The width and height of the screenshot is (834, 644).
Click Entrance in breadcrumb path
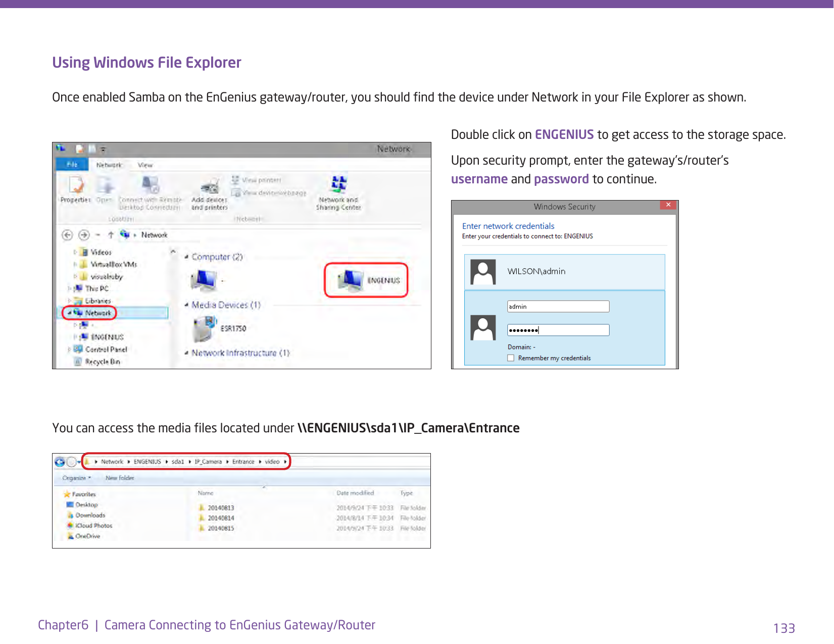coord(243,462)
